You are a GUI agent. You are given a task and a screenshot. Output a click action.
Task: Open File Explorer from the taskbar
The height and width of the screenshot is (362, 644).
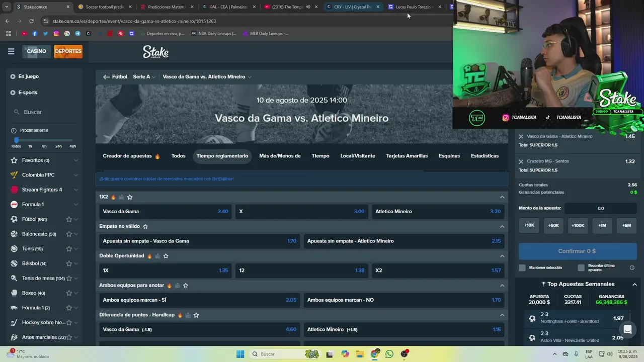tap(360, 354)
